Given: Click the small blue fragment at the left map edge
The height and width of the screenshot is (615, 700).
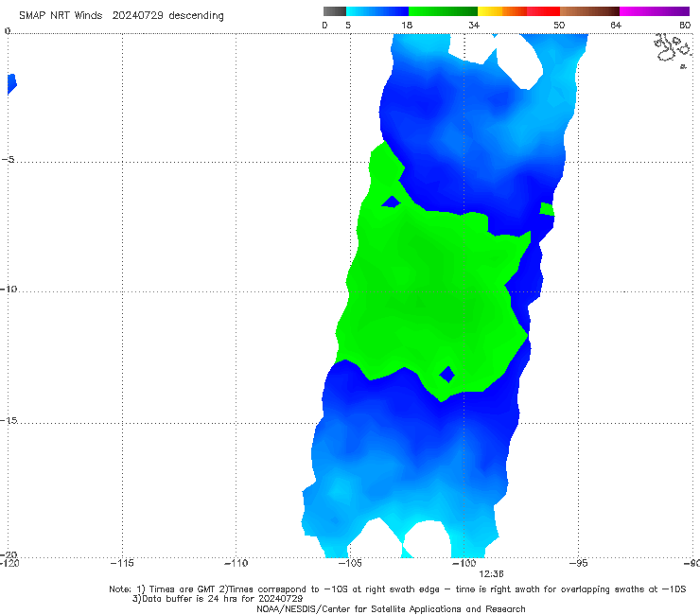Looking at the screenshot, I should [x=11, y=84].
